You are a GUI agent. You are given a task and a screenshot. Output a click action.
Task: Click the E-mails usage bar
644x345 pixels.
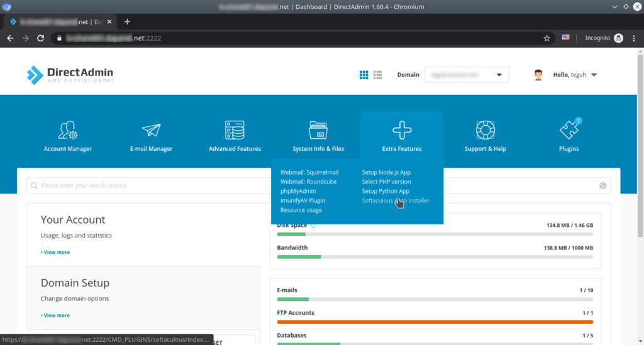(x=435, y=299)
